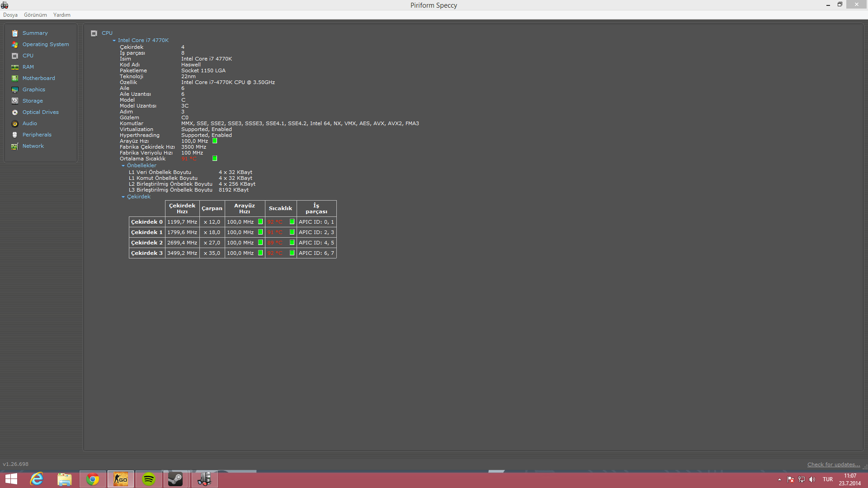
Task: Open the Network sidebar link
Action: tap(33, 146)
